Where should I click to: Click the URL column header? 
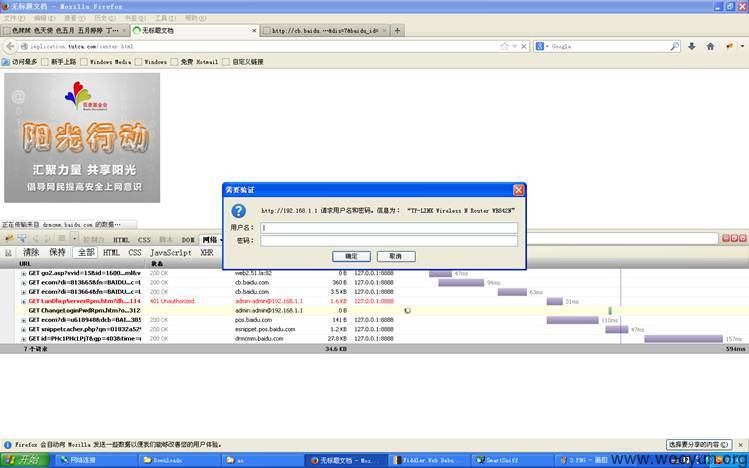(25, 264)
